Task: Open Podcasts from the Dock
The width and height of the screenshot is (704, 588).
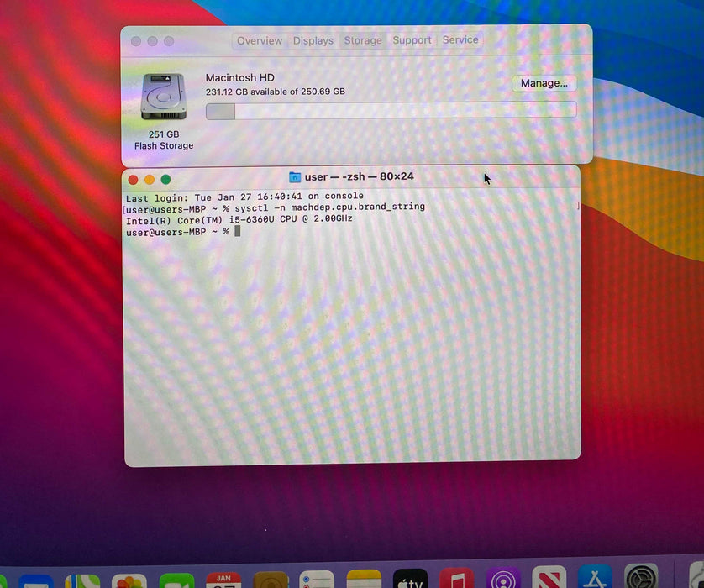Action: (x=503, y=577)
